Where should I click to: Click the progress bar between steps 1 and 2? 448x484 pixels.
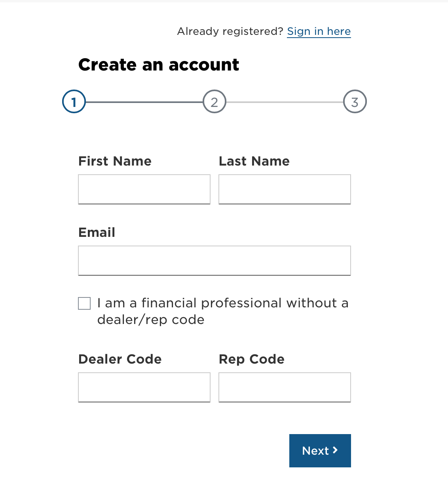[x=144, y=101]
